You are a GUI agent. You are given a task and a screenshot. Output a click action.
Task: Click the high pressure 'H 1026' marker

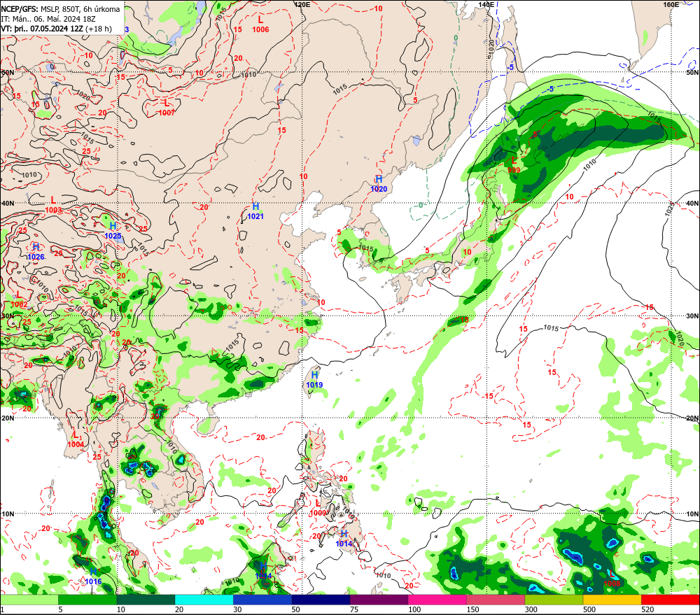coord(36,252)
